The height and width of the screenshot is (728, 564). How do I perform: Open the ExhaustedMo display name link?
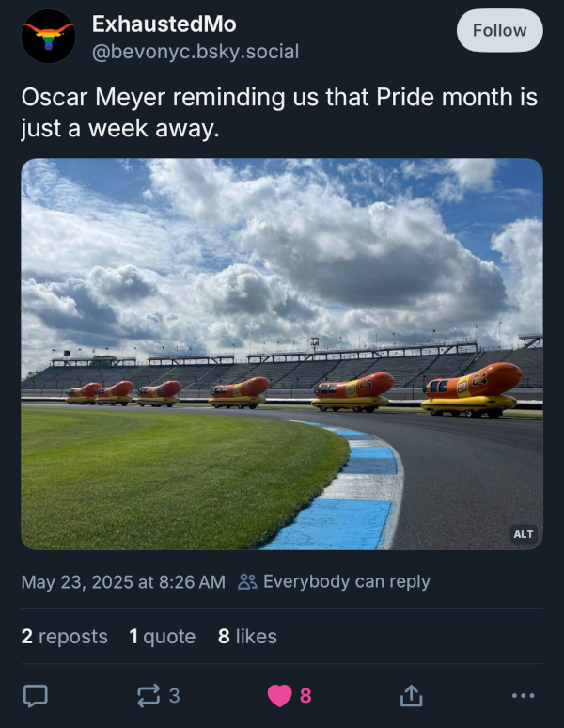[164, 24]
